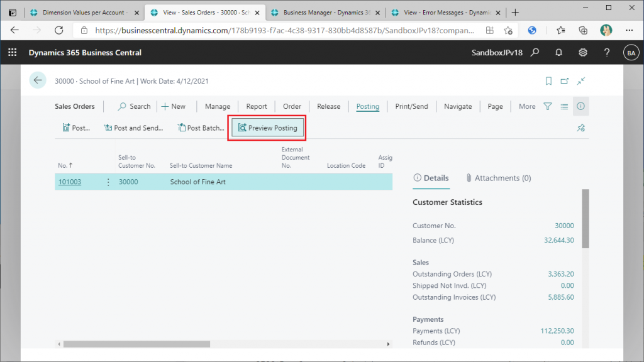Switch to View - Error Messages tab
This screenshot has height=362, width=644.
pos(447,13)
